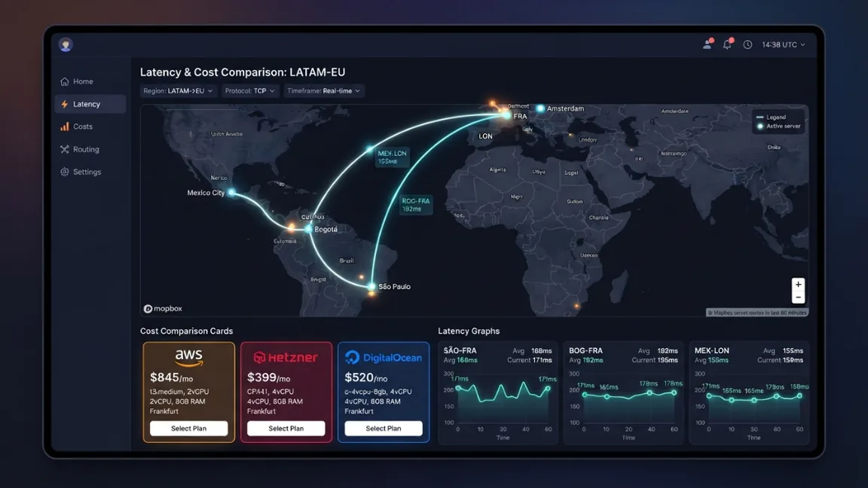868x488 pixels.
Task: Click the MEX-LON latency label on map
Action: point(392,157)
